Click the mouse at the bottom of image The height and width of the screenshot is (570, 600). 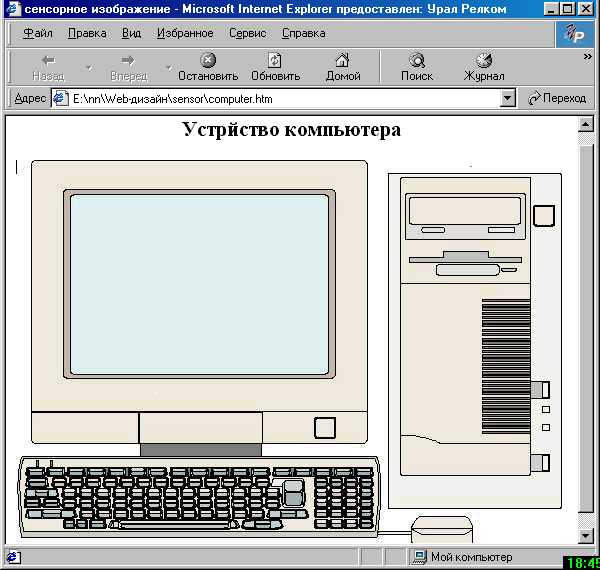click(442, 530)
